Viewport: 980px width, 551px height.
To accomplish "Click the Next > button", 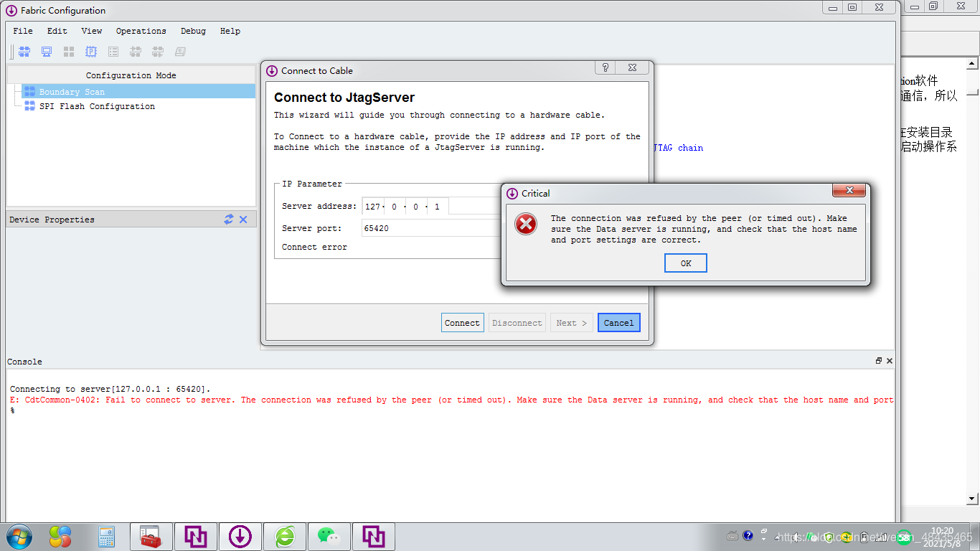I will (572, 323).
